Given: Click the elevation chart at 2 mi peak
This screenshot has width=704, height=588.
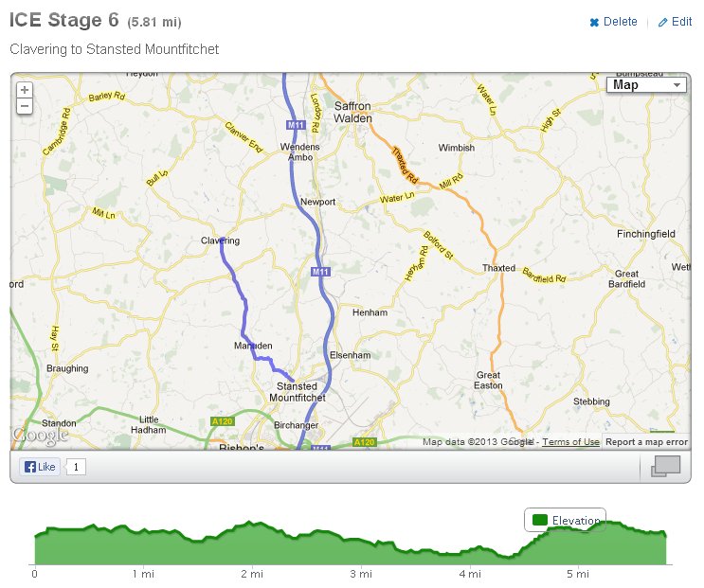Looking at the screenshot, I should pyautogui.click(x=251, y=523).
